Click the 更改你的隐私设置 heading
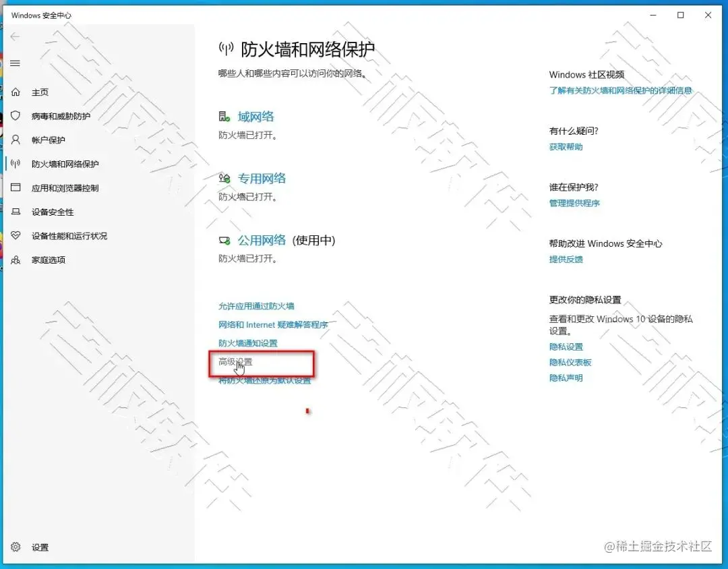728x569 pixels. pos(585,299)
